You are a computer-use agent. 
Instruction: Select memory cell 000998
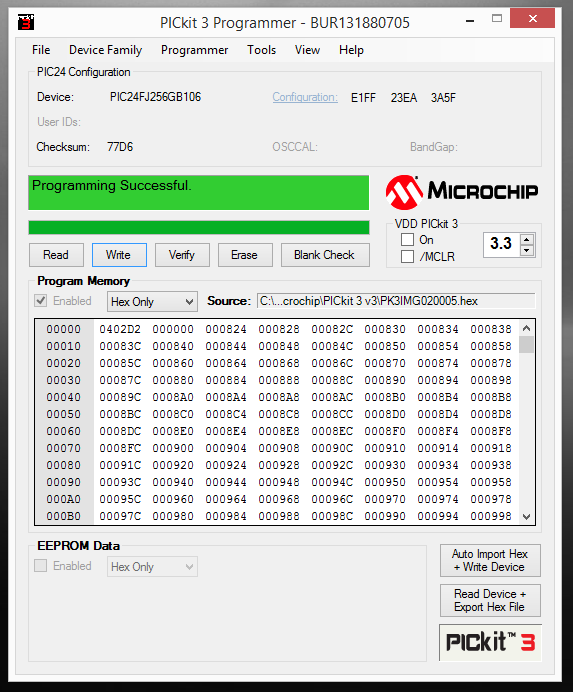[x=491, y=516]
